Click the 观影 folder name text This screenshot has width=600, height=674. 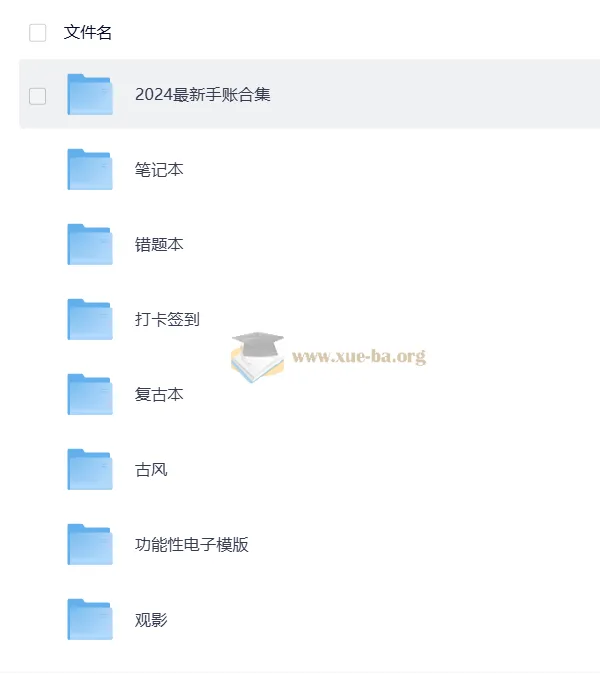point(151,619)
